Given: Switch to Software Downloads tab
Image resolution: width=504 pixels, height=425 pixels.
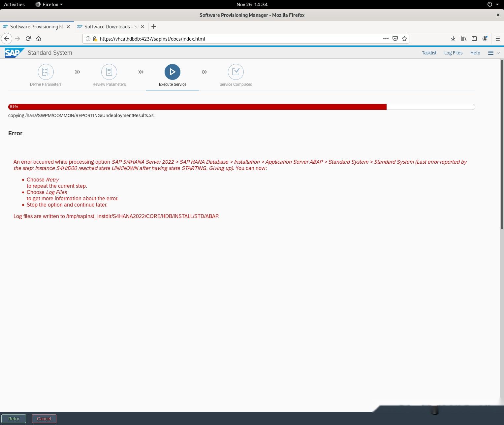Looking at the screenshot, I should (111, 27).
